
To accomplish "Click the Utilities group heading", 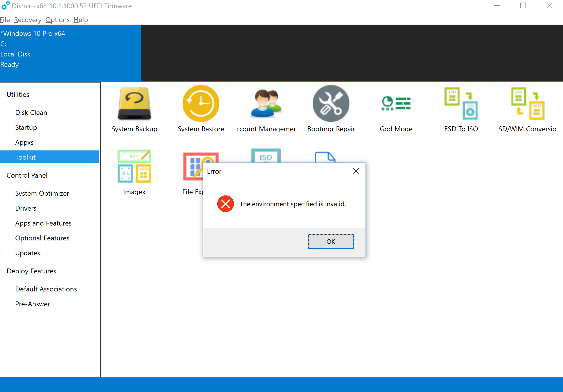I will (18, 95).
